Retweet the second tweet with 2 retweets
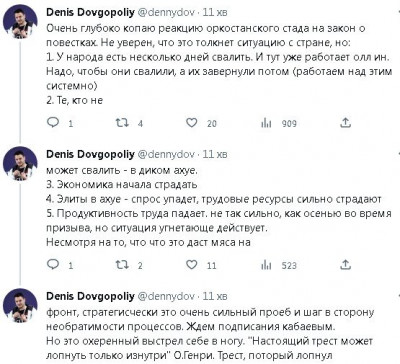 tap(122, 265)
